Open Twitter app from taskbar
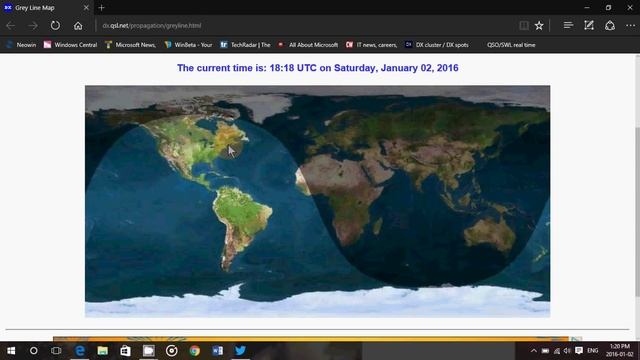Image resolution: width=640 pixels, height=360 pixels. click(240, 351)
